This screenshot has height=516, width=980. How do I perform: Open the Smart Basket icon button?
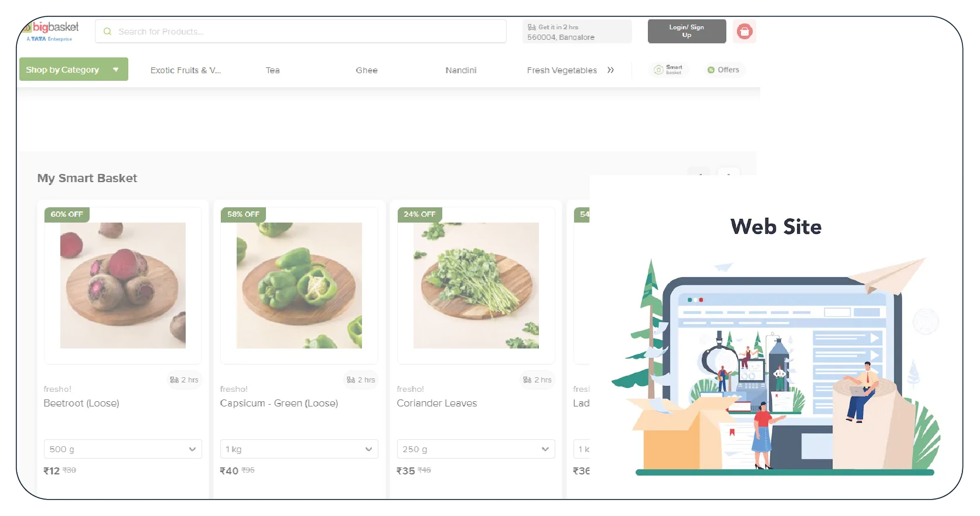click(x=668, y=70)
